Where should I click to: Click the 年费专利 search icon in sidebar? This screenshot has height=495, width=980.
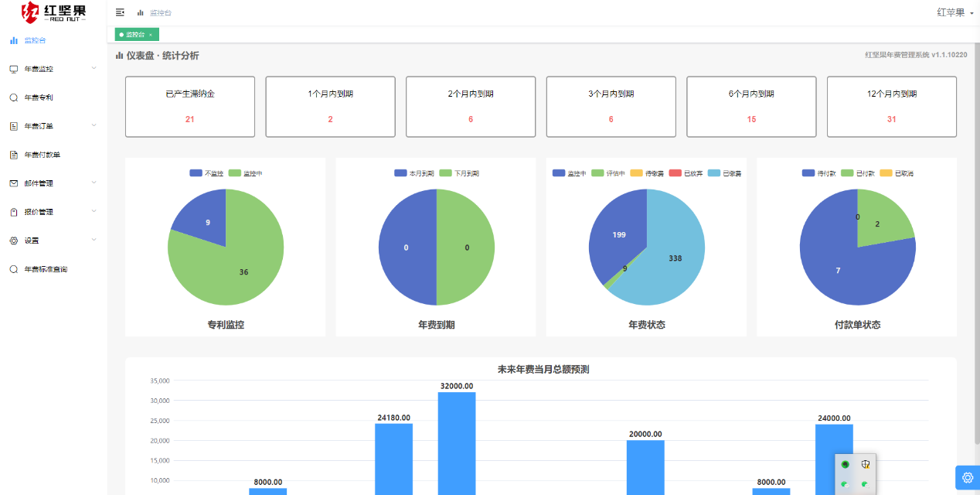(14, 97)
